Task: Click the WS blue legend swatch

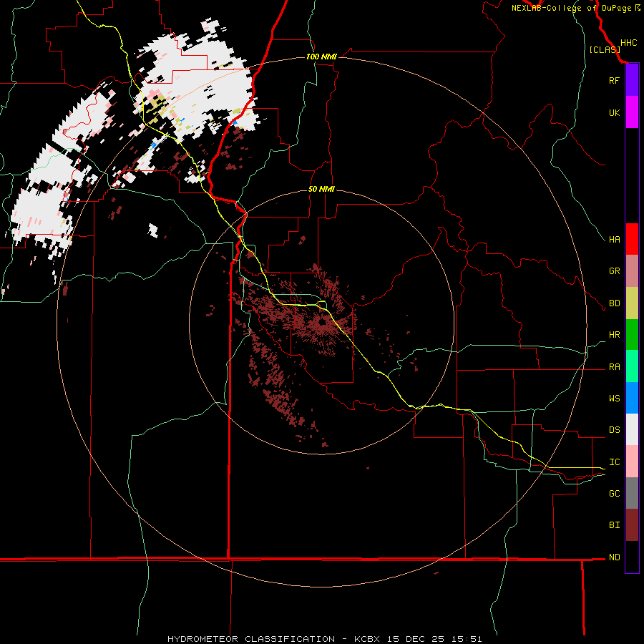Action: [x=632, y=398]
